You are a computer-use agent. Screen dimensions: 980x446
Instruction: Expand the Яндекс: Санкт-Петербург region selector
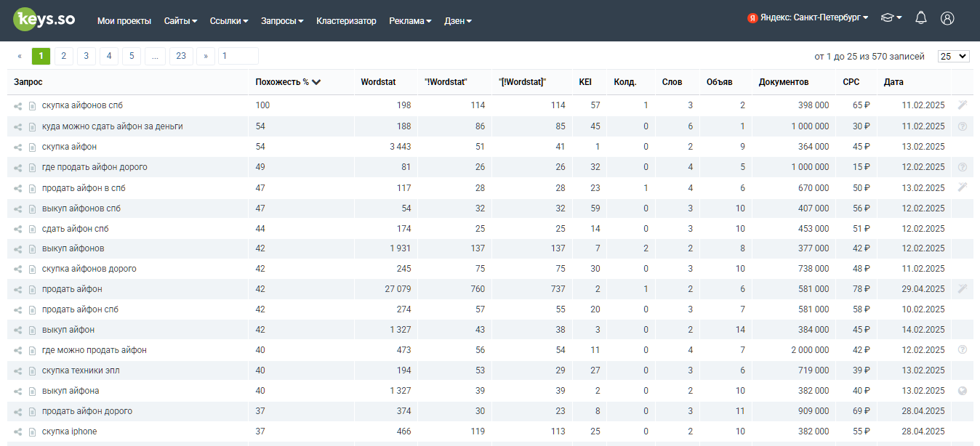pos(808,18)
